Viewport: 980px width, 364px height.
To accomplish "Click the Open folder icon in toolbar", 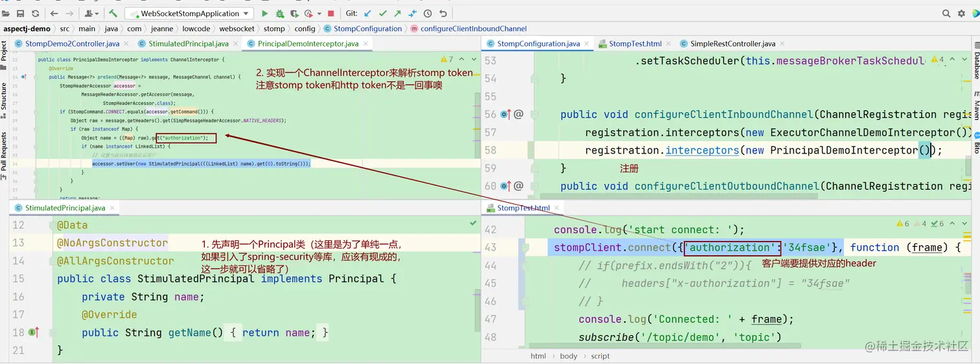I will point(6,14).
